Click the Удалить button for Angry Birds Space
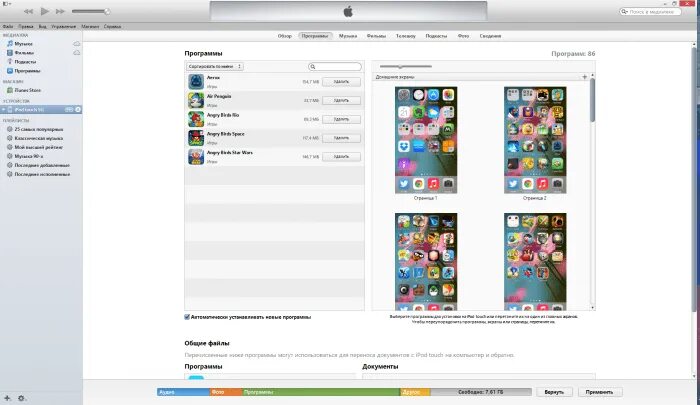 coord(341,138)
